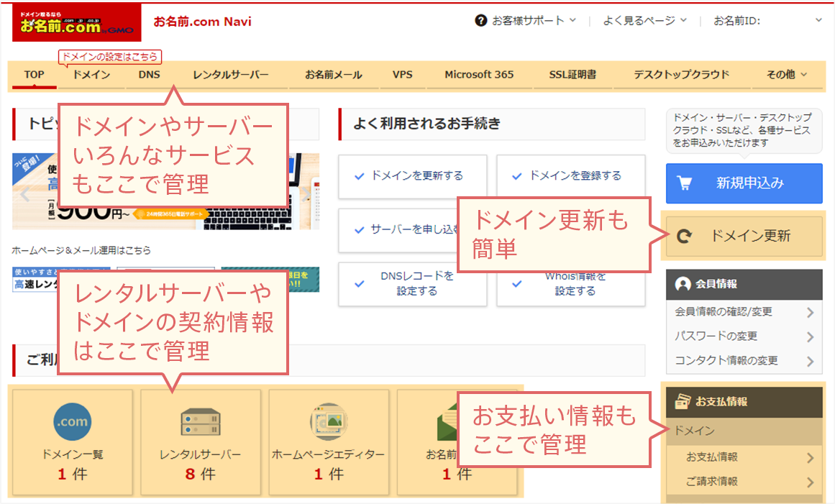Click the checkmark beside ドメインを更新する

tap(360, 176)
